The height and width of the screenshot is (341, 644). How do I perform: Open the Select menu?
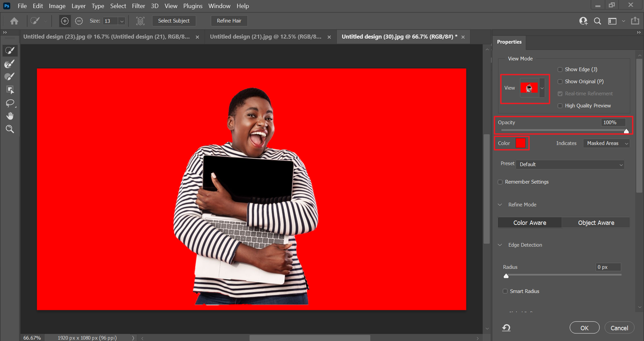pyautogui.click(x=118, y=6)
